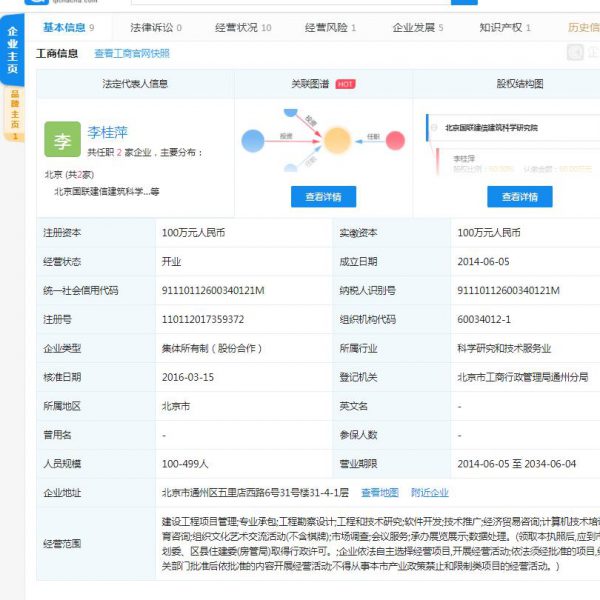Click the 工商信息 section heading
Image resolution: width=600 pixels, height=600 pixels.
pos(57,54)
